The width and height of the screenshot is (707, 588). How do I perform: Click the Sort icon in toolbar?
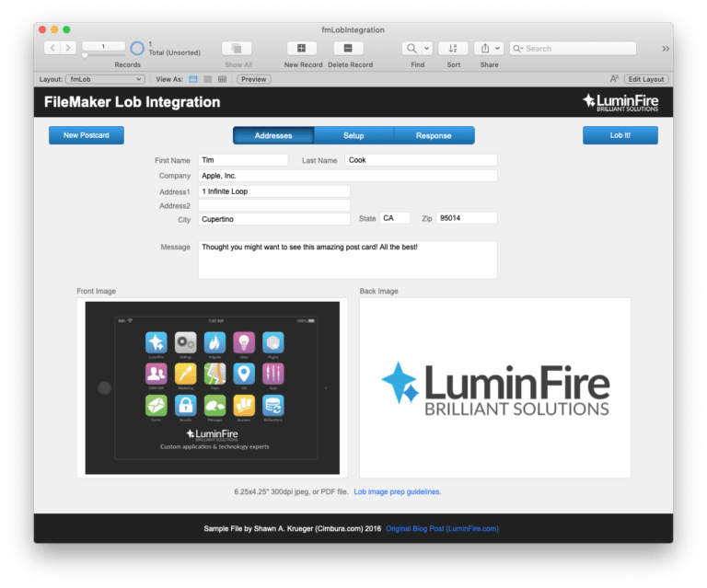coord(453,48)
